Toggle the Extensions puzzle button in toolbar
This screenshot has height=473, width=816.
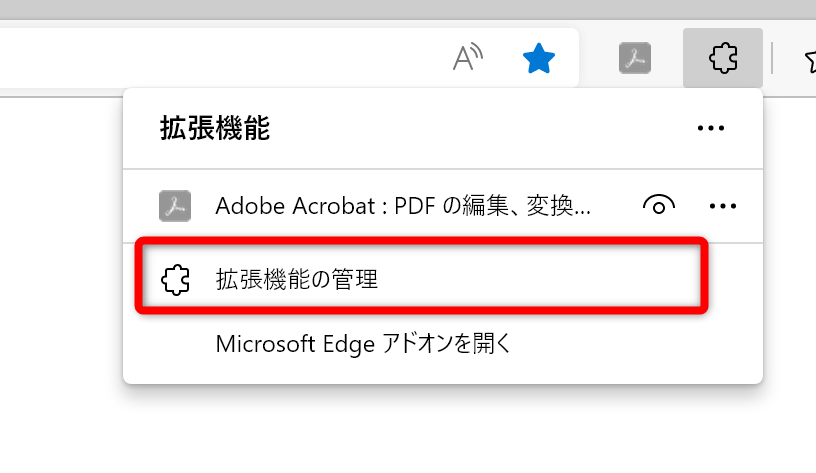pyautogui.click(x=722, y=59)
